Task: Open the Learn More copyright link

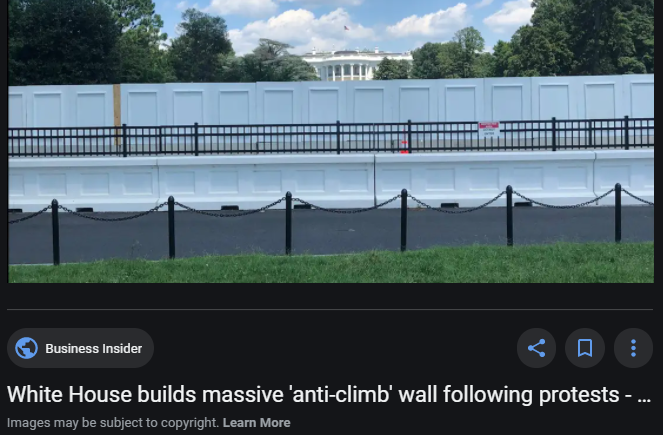Action: click(256, 423)
